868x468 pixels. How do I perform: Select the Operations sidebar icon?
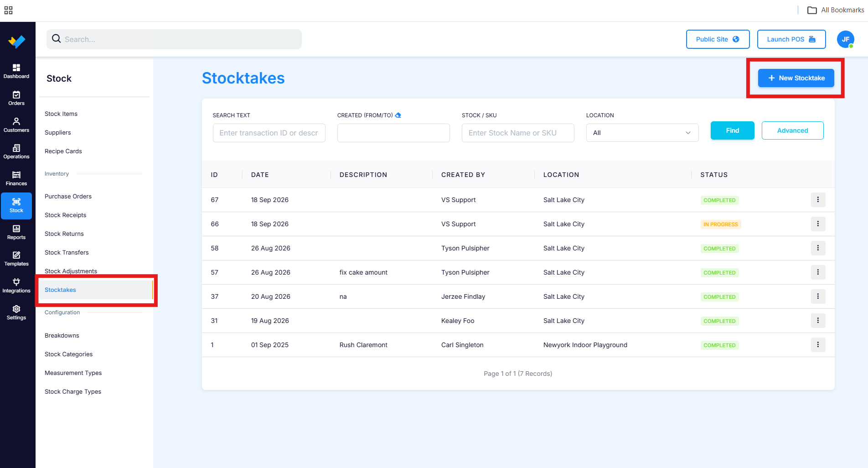point(16,151)
